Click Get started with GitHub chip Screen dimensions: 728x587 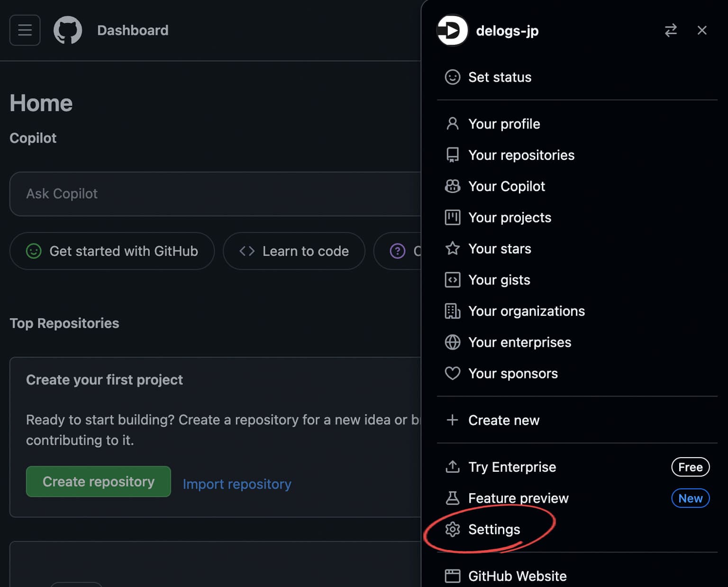(x=112, y=251)
